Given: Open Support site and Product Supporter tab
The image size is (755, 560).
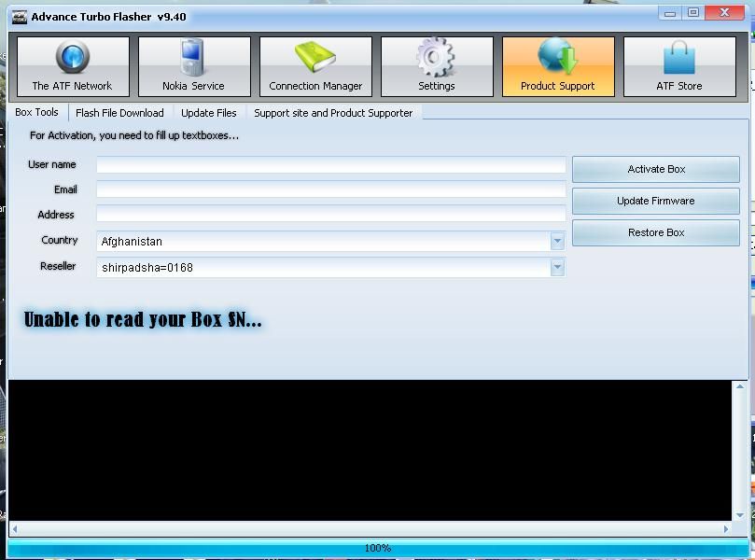Looking at the screenshot, I should [333, 113].
